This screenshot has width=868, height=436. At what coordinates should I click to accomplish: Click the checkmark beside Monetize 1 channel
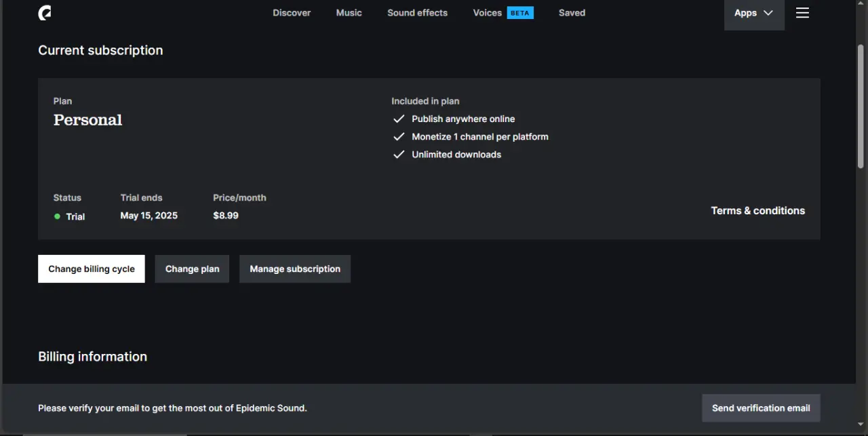pyautogui.click(x=399, y=136)
